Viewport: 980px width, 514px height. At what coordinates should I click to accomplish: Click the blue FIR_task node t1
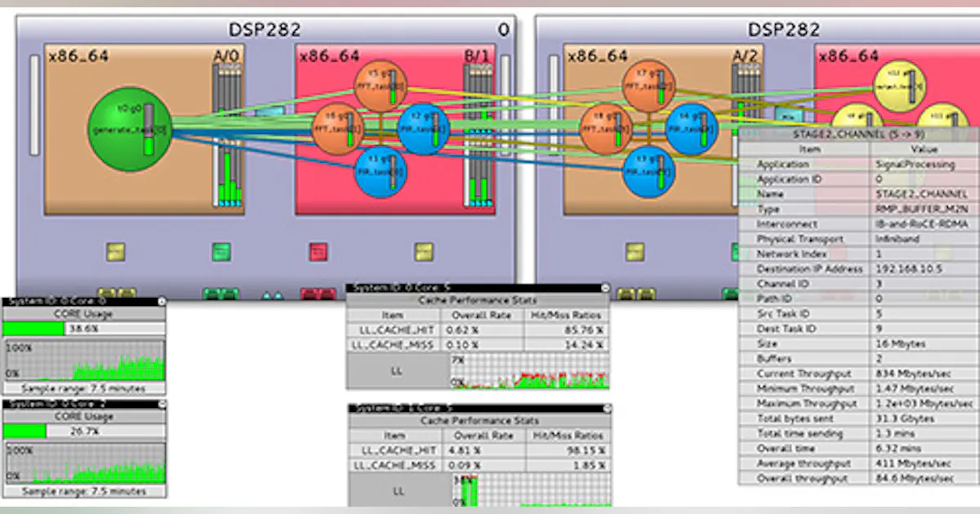(381, 171)
